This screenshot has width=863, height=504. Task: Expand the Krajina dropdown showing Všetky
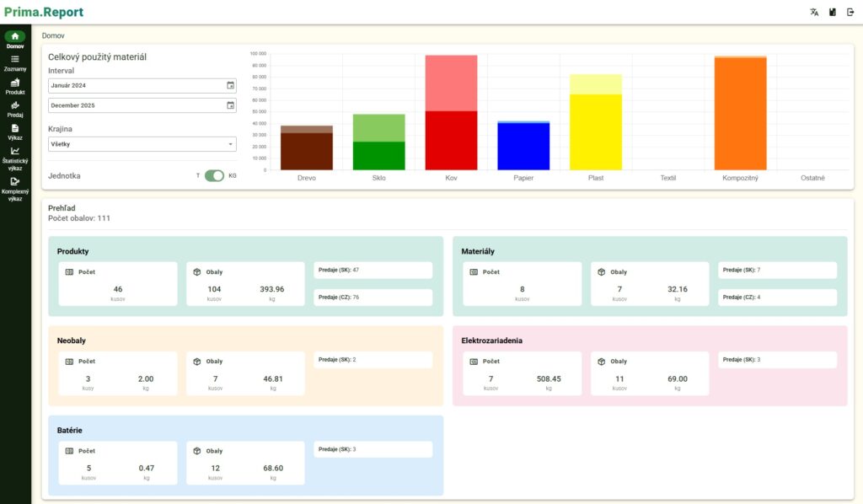[142, 144]
